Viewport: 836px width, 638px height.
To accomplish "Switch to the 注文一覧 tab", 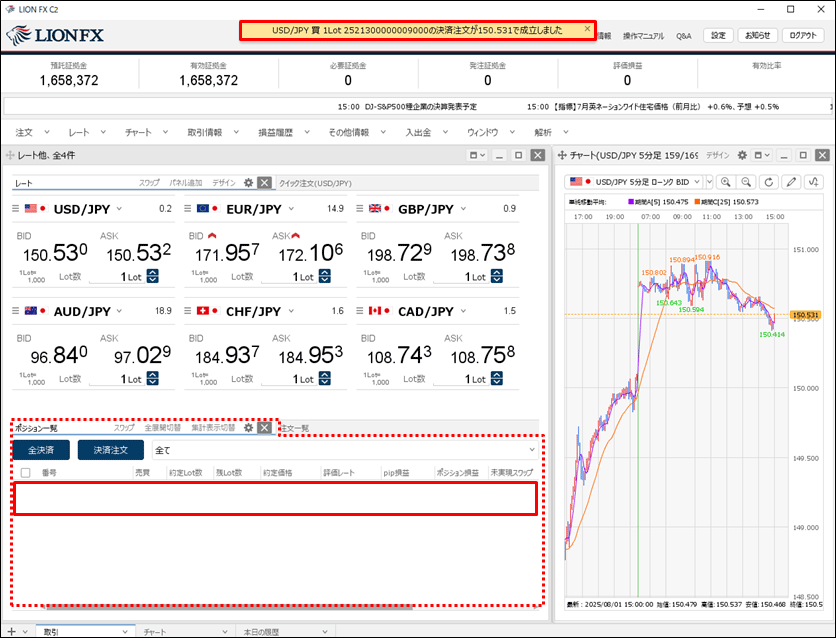I will [x=294, y=428].
